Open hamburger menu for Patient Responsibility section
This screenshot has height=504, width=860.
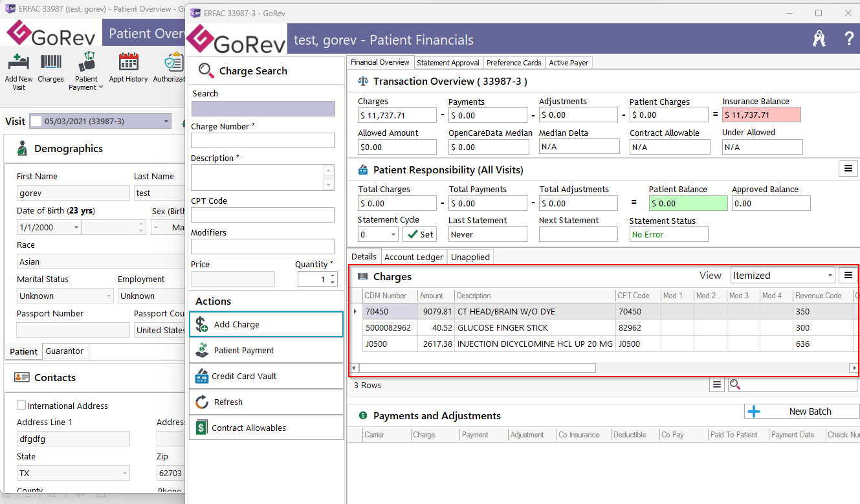(848, 169)
